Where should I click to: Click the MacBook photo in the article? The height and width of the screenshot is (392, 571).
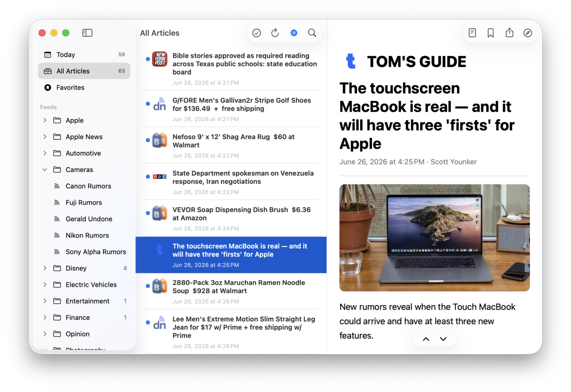click(434, 238)
